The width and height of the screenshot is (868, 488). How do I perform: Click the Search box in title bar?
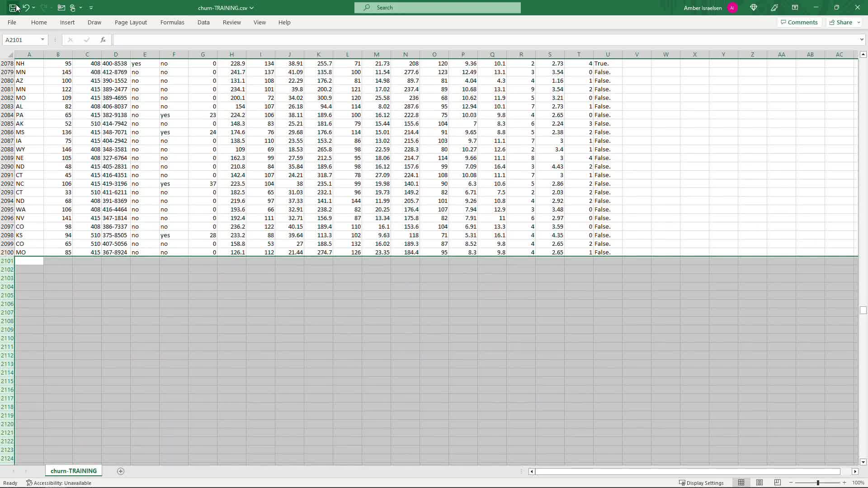coord(437,8)
